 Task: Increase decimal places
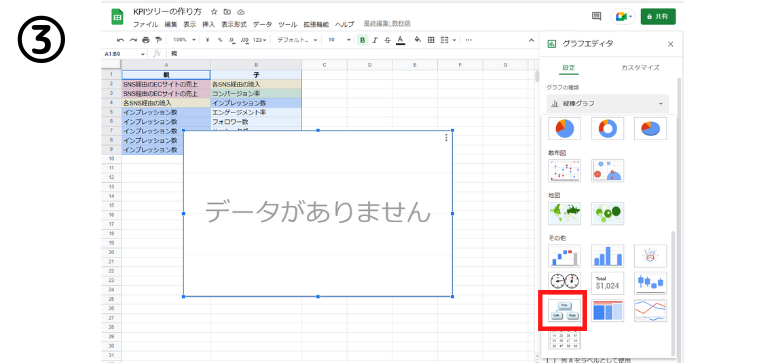[245, 40]
